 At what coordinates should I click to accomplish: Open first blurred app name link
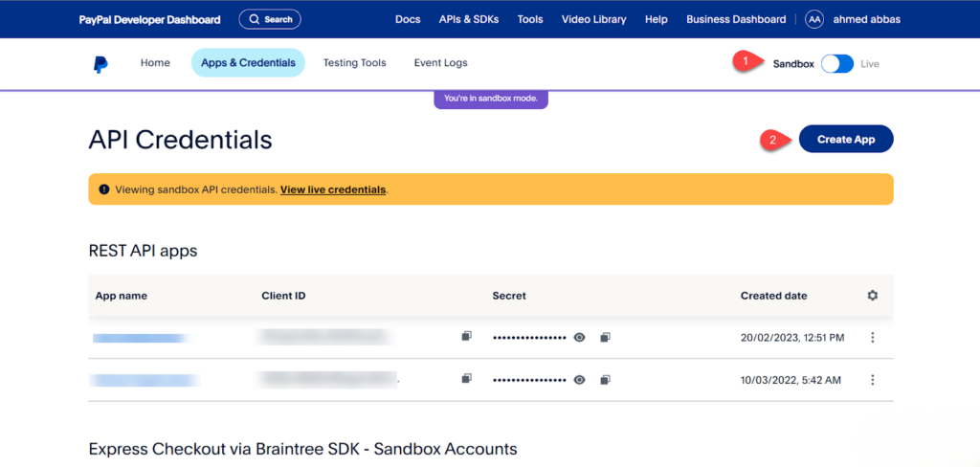coord(142,338)
